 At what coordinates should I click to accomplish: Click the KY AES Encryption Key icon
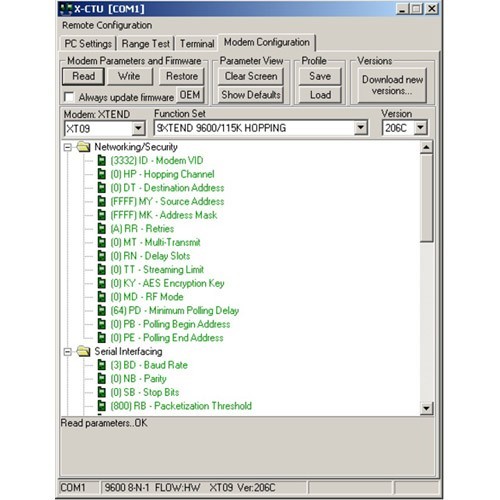pyautogui.click(x=102, y=283)
